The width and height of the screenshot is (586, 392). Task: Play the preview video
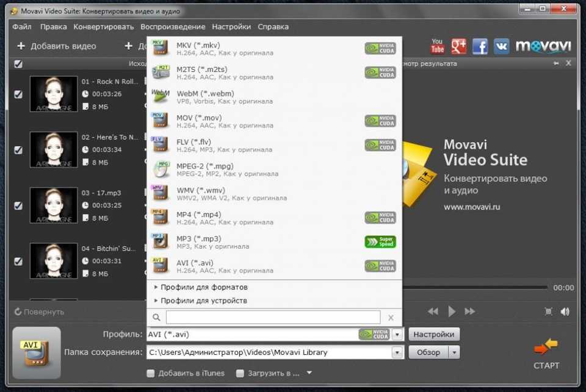(x=452, y=312)
